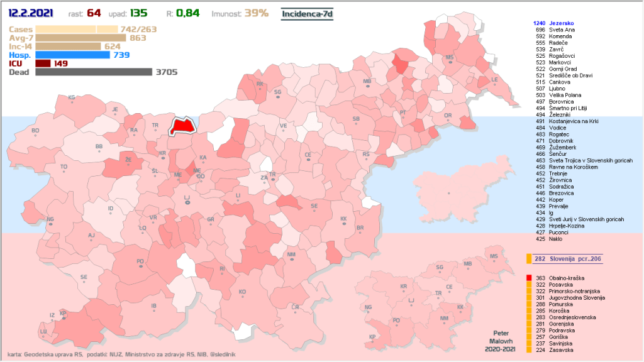The height and width of the screenshot is (362, 644).
Task: Click the red Obalno-kraška color square
Action: 528,278
